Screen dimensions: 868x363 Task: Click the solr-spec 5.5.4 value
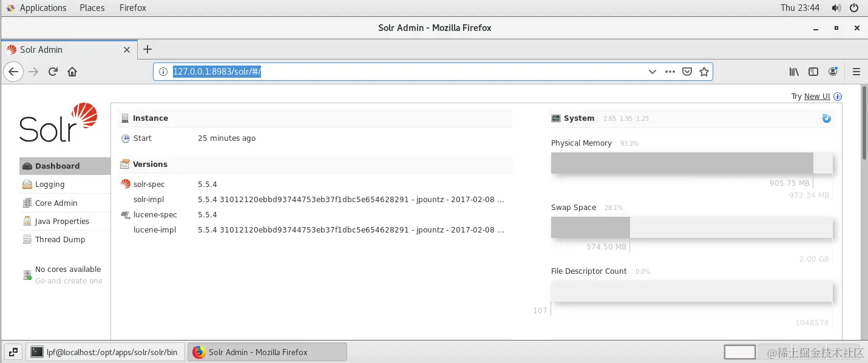click(x=207, y=185)
